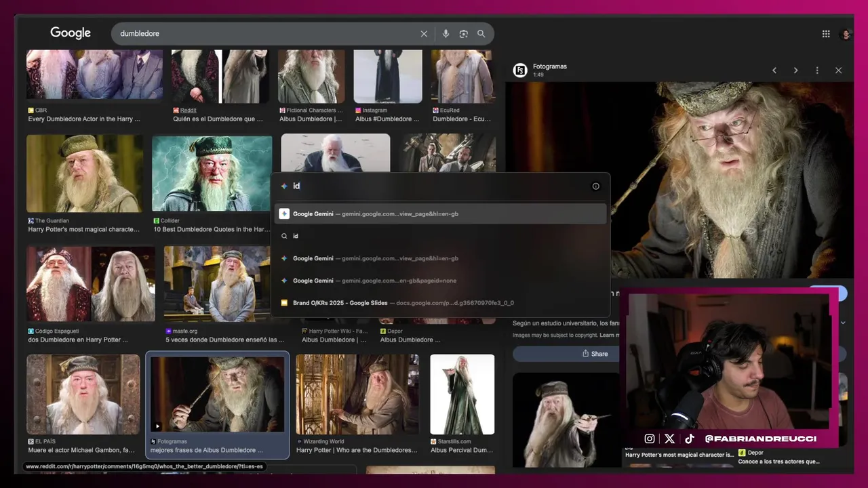Click 'mejores frases de Albus Dumbledore' caption
The width and height of the screenshot is (868, 488).
207,450
